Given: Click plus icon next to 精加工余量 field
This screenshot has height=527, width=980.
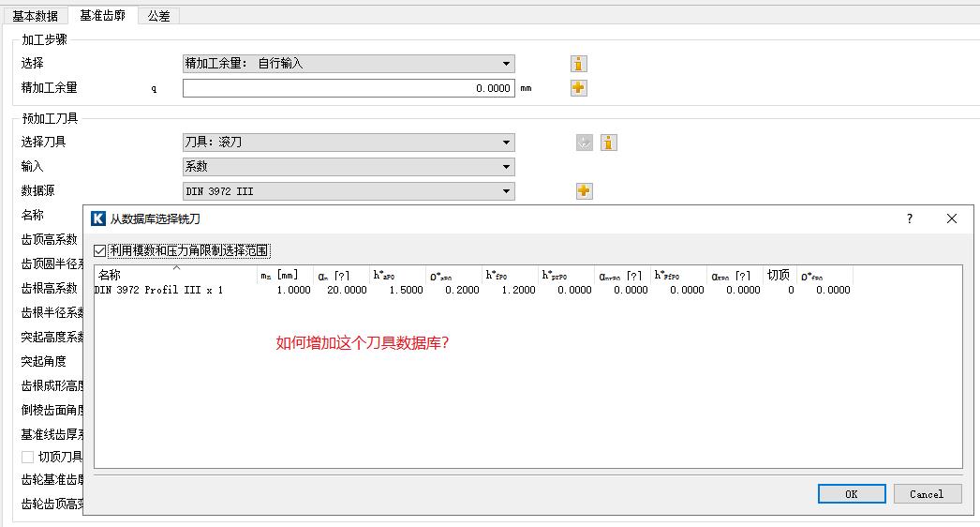Looking at the screenshot, I should (579, 88).
